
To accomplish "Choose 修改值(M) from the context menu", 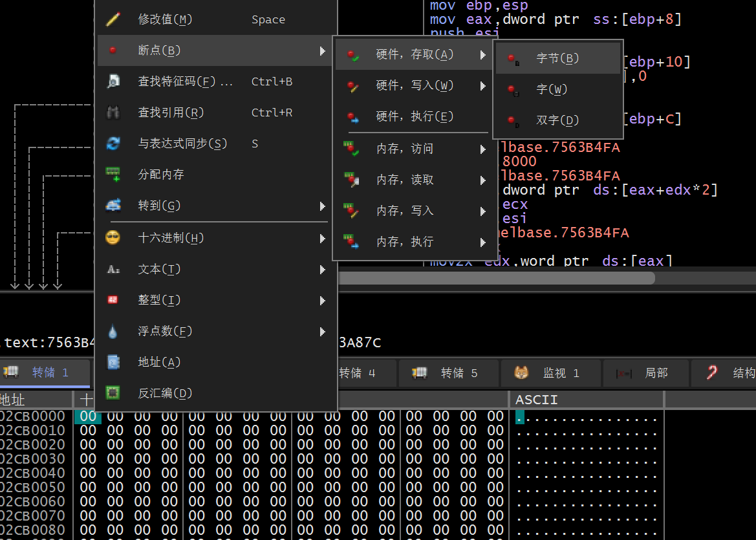I will coord(216,19).
